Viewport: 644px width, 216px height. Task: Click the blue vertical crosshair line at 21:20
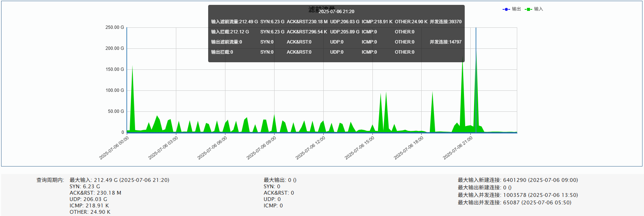click(476, 94)
